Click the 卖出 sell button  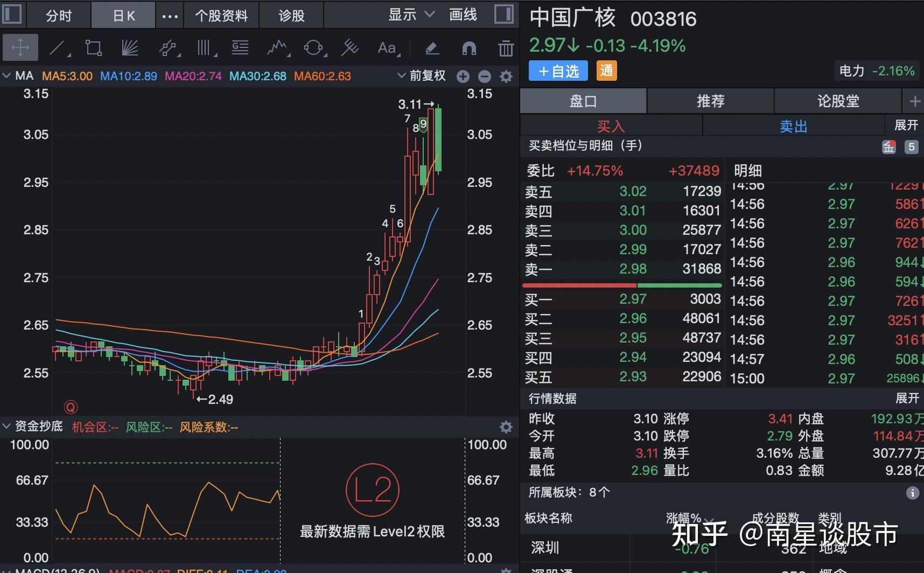click(794, 126)
